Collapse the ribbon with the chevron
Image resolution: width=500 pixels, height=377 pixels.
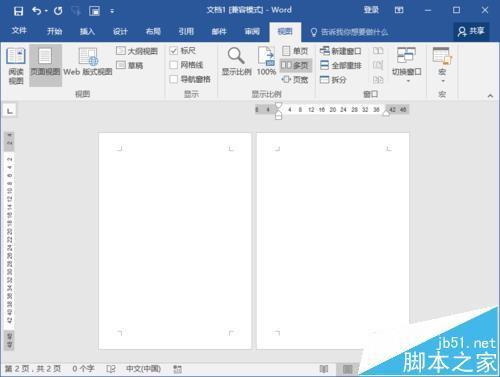coord(490,96)
